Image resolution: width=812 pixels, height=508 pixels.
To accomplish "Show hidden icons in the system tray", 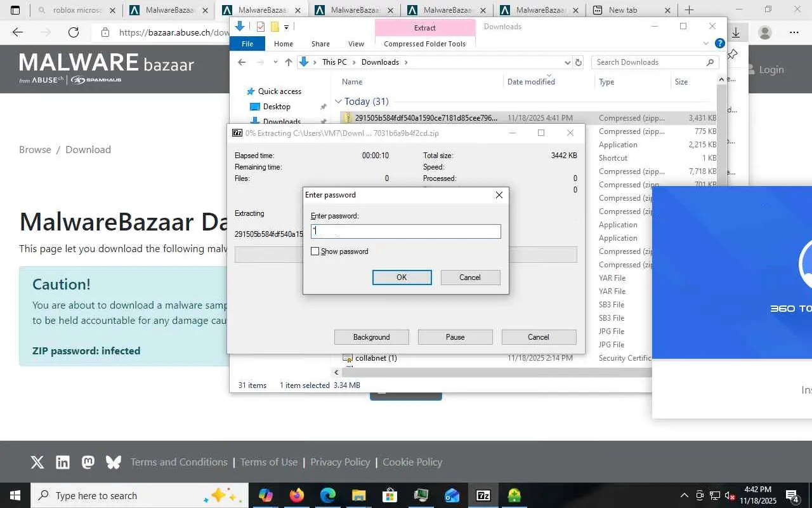I will pos(684,495).
